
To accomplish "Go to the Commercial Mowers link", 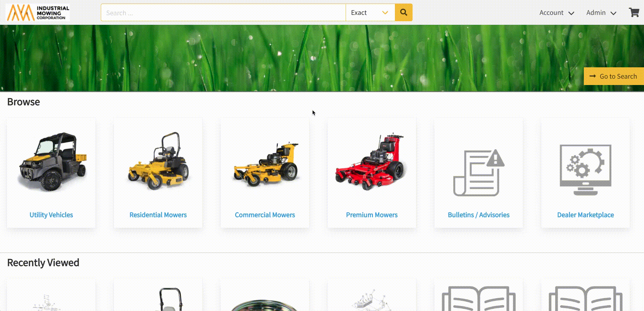I will pyautogui.click(x=265, y=215).
